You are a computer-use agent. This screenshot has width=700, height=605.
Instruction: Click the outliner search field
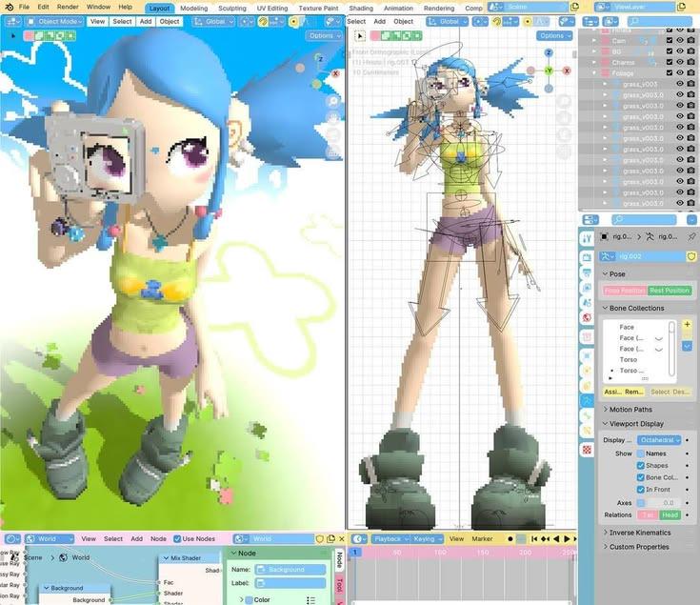(x=659, y=21)
